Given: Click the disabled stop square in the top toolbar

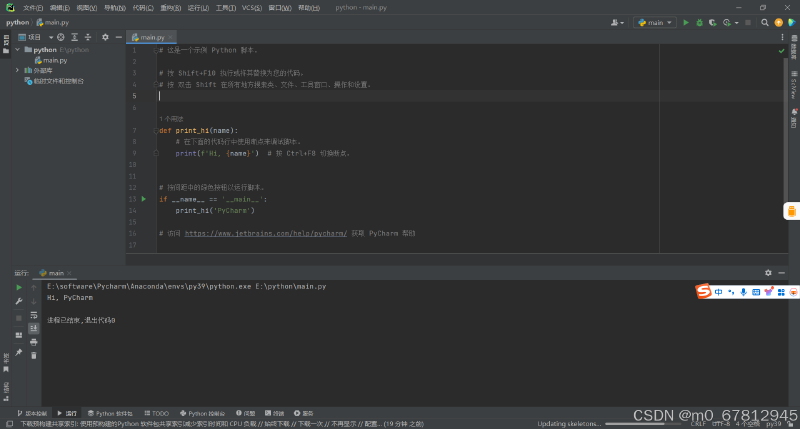Looking at the screenshot, I should 748,22.
